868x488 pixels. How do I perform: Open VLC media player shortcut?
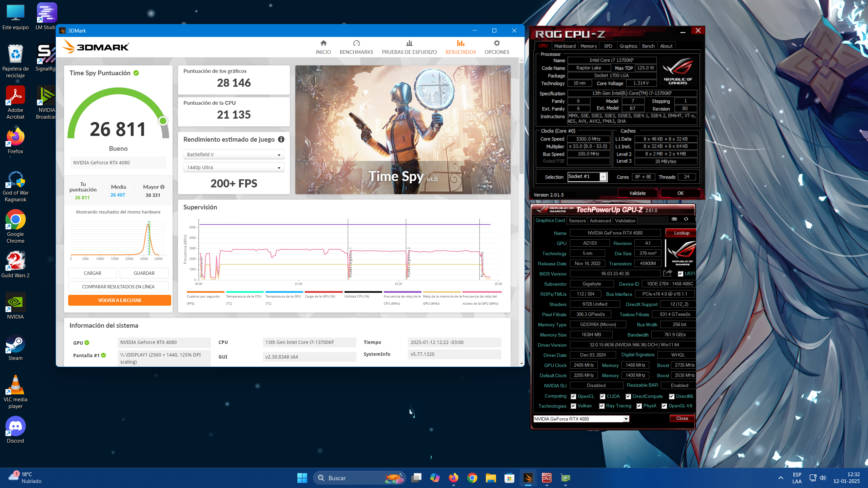pyautogui.click(x=16, y=392)
